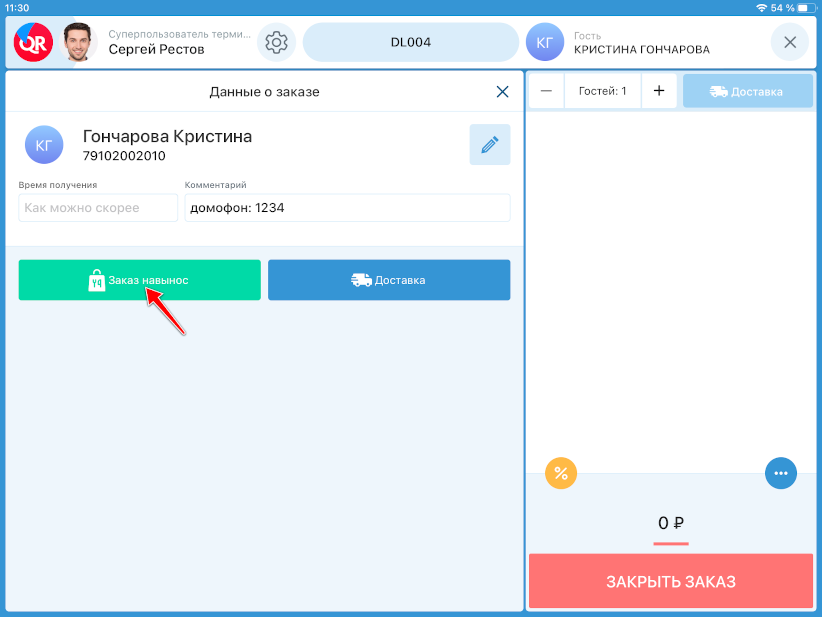Image resolution: width=822 pixels, height=617 pixels.
Task: Decrease guest count with minus
Action: coord(546,91)
